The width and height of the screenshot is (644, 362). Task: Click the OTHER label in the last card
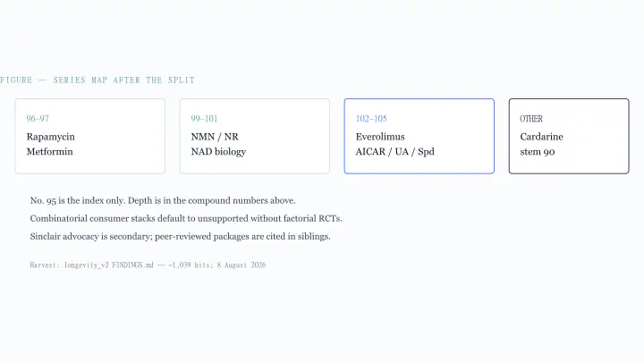point(531,119)
